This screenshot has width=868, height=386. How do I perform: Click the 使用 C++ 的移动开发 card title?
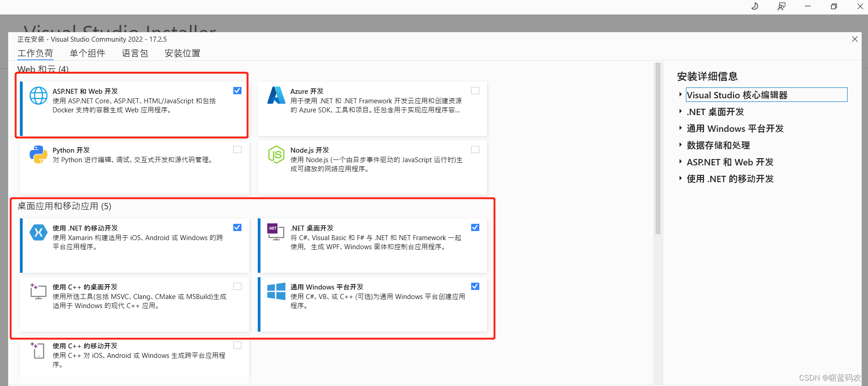[85, 346]
